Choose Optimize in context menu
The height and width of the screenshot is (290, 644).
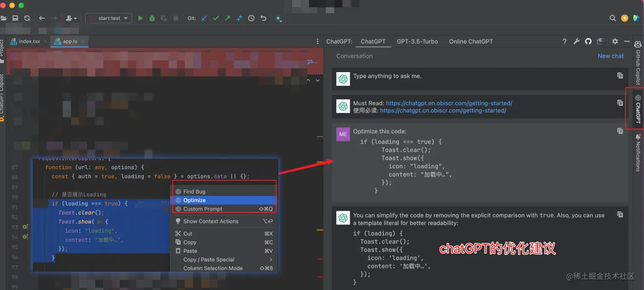click(224, 200)
